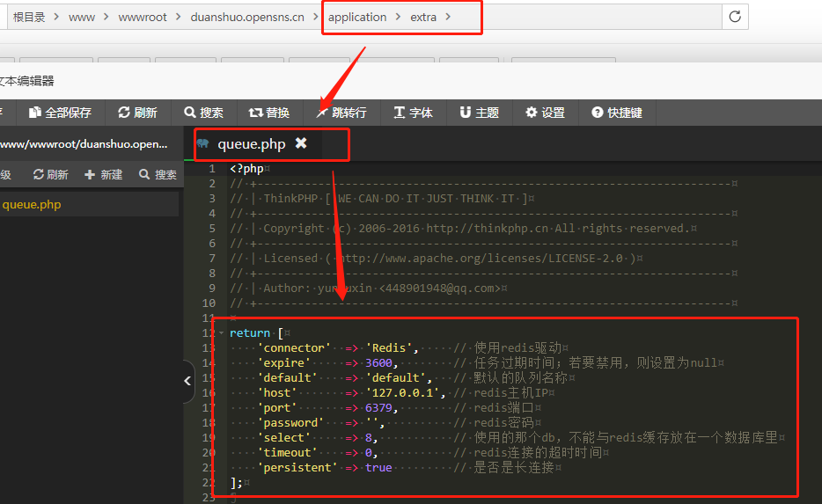Click the sidebar path www/wwwroot/duanshuo.open...
Screen dimensions: 822x504
84,144
